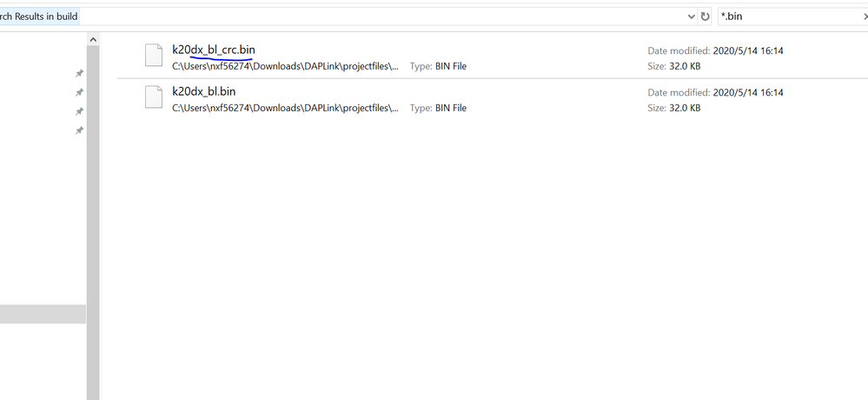
Task: Click the third pin icon in navigation pane
Action: pos(79,111)
